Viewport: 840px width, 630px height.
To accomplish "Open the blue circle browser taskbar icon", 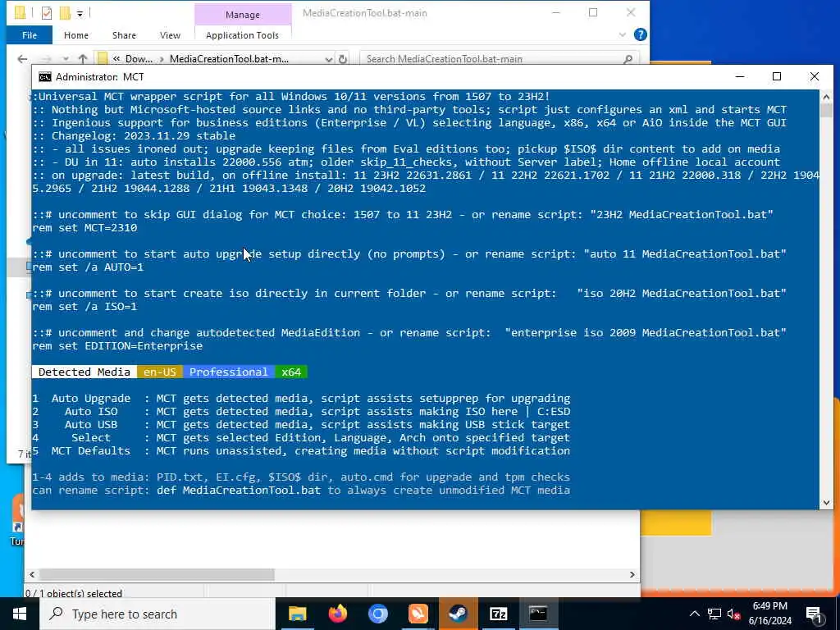I will 377,614.
